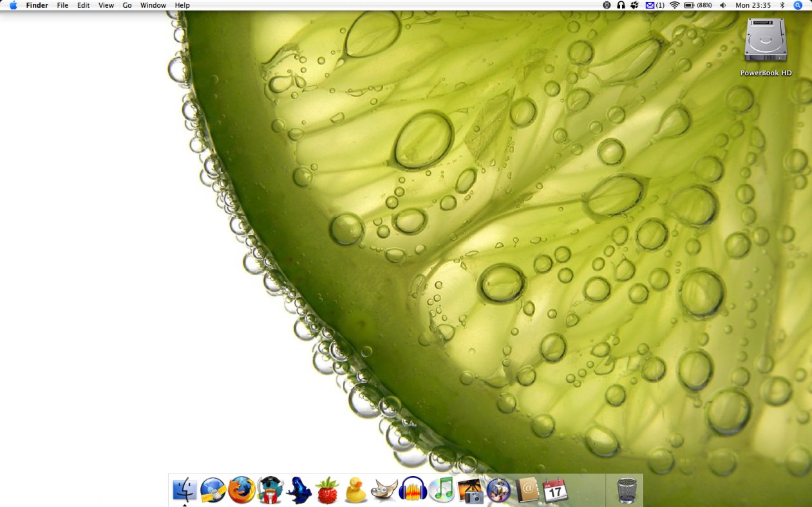The height and width of the screenshot is (507, 812).
Task: Click the PowerBook HD label text
Action: [x=766, y=73]
